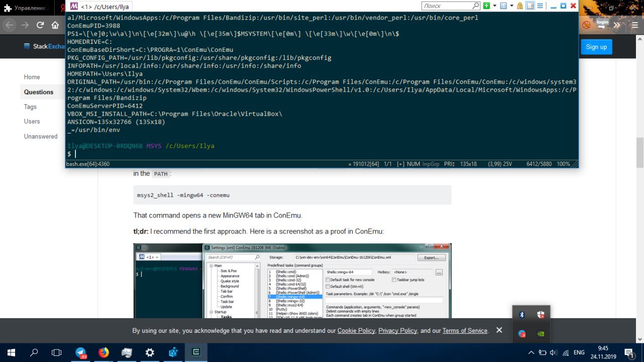Open 'Tags' in the sidebar

click(30, 107)
